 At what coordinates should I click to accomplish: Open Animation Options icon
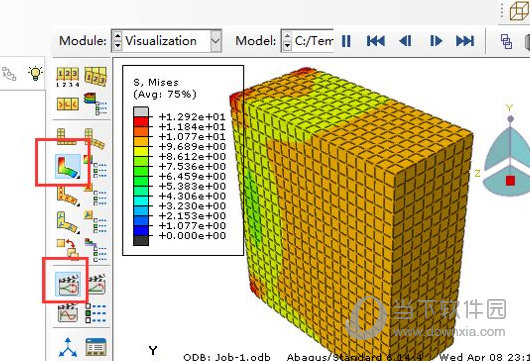(x=96, y=313)
